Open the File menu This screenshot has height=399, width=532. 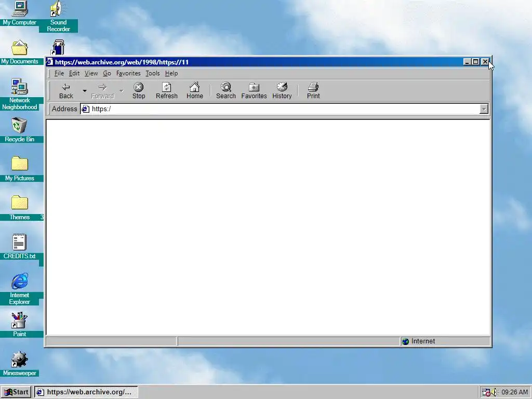59,73
